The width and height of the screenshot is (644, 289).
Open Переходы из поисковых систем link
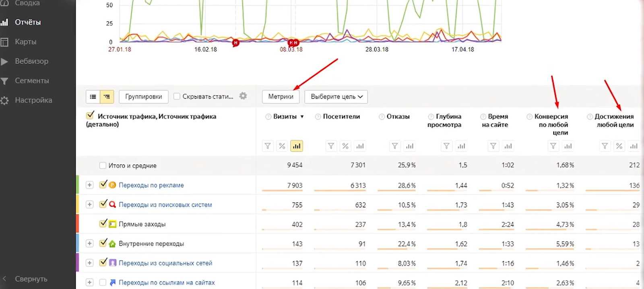165,204
